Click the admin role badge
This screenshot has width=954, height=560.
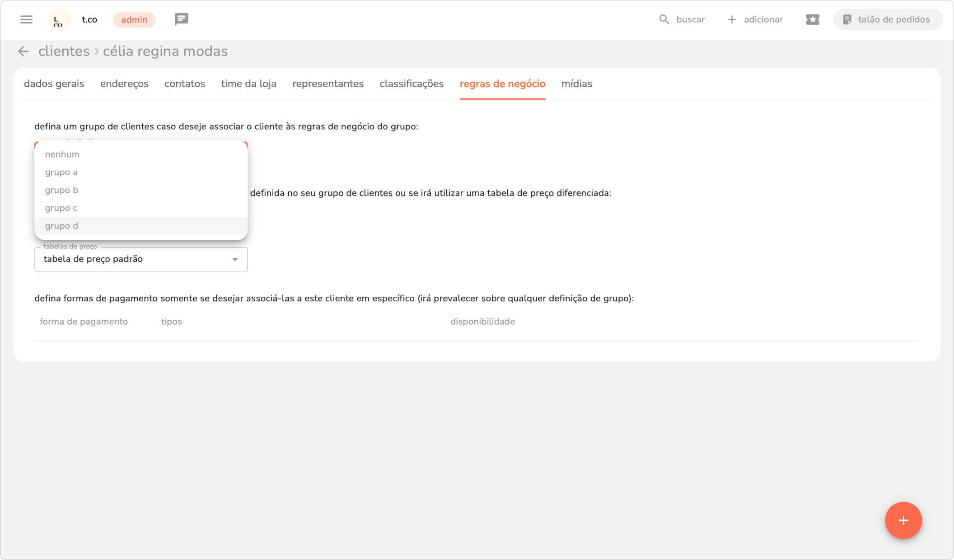click(x=134, y=20)
